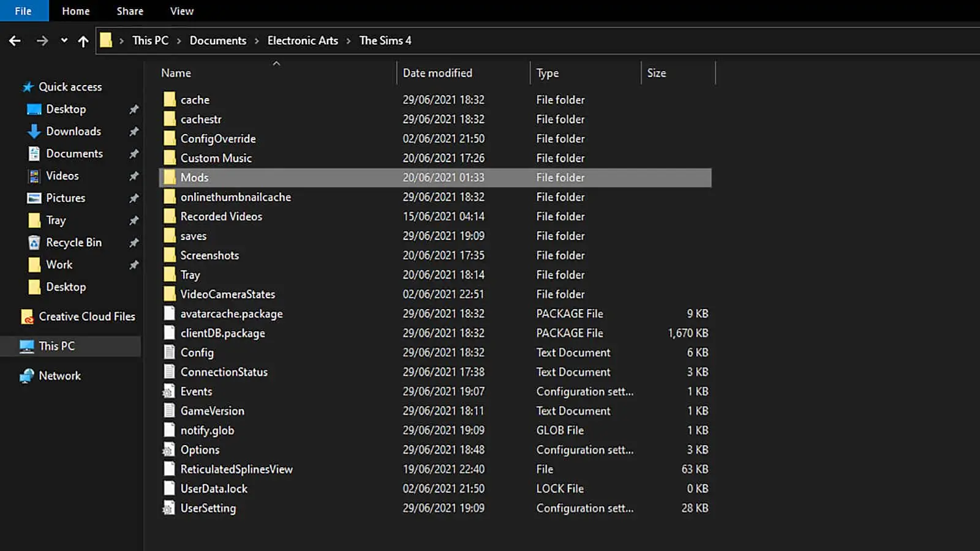Select the ReticulatedSplinesView file name
Screen dimensions: 980x551
coord(236,470)
